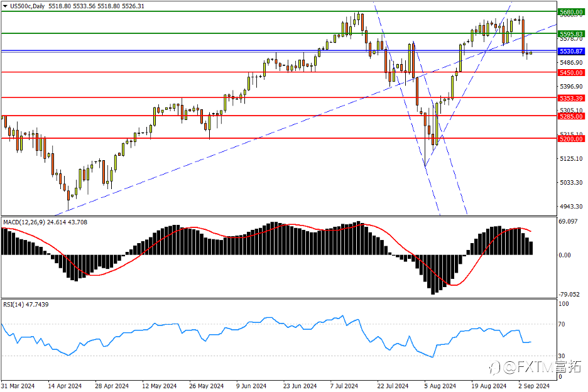This screenshot has height=392, width=588.
Task: Select the 5 Aug 2024 date label
Action: point(440,386)
